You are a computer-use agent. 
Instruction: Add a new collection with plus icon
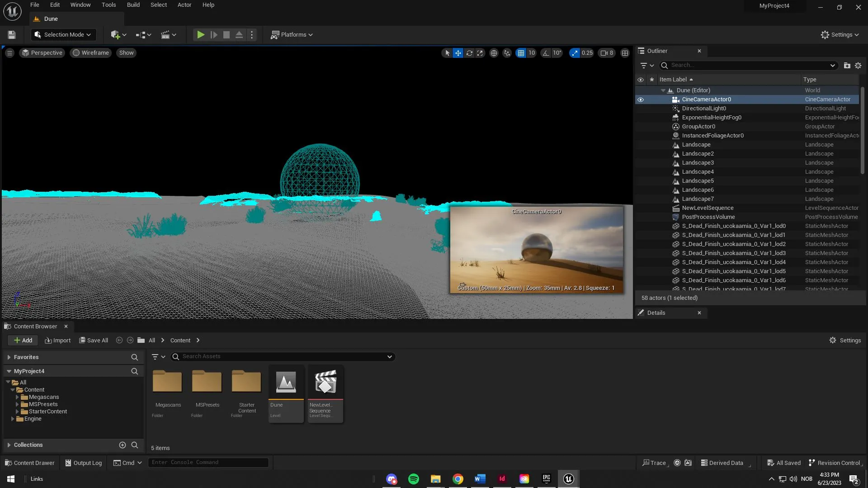122,445
